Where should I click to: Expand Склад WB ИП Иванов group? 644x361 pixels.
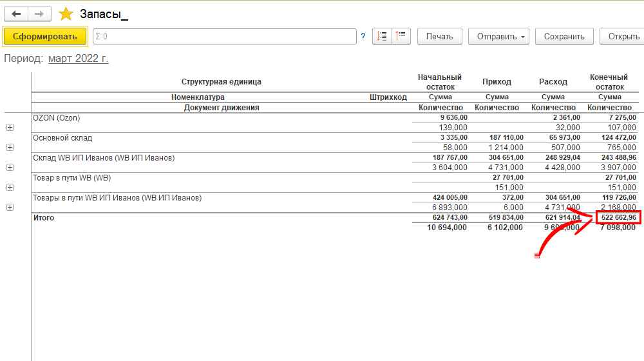tap(10, 168)
